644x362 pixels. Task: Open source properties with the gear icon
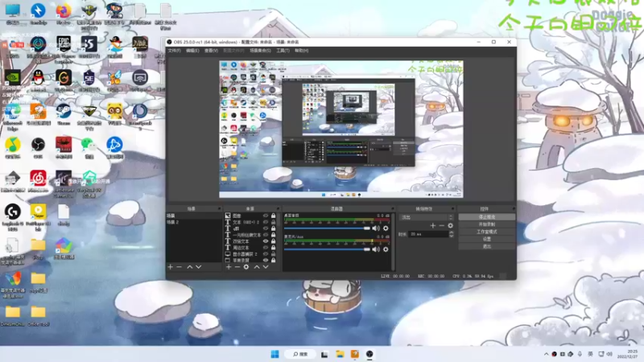coord(246,267)
